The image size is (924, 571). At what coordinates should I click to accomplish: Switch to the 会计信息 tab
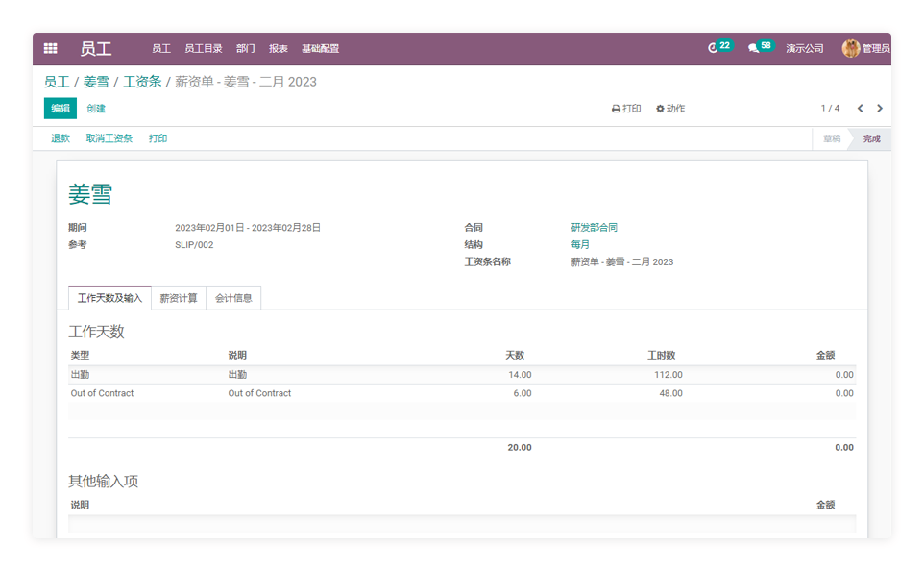(x=233, y=298)
